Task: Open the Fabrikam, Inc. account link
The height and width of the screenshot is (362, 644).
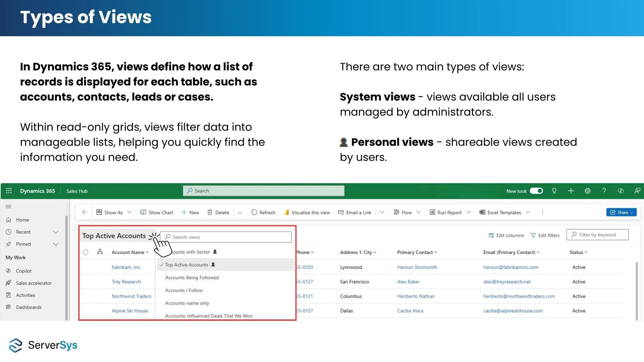Action: (x=126, y=267)
